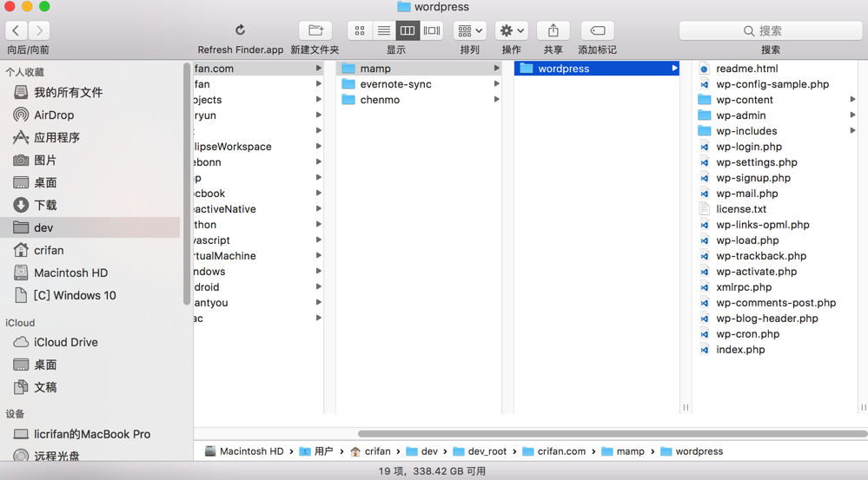
Task: Select dev folder in the sidebar
Action: coord(90,227)
